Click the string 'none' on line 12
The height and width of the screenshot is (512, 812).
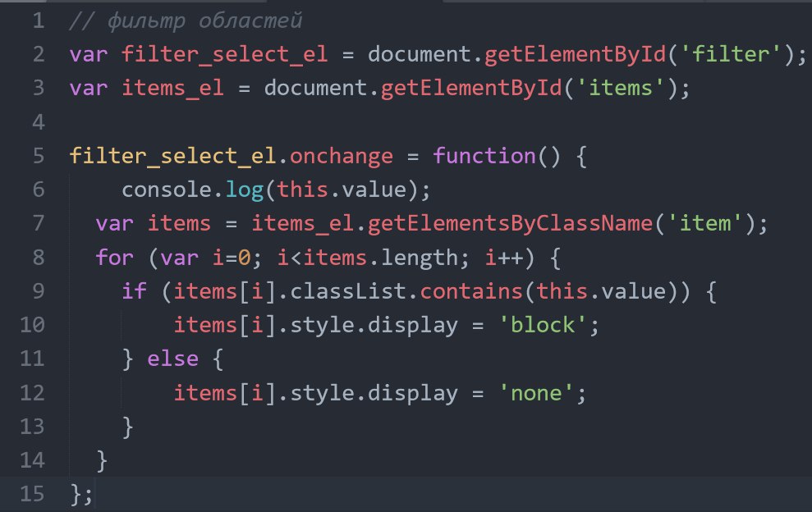pyautogui.click(x=536, y=394)
